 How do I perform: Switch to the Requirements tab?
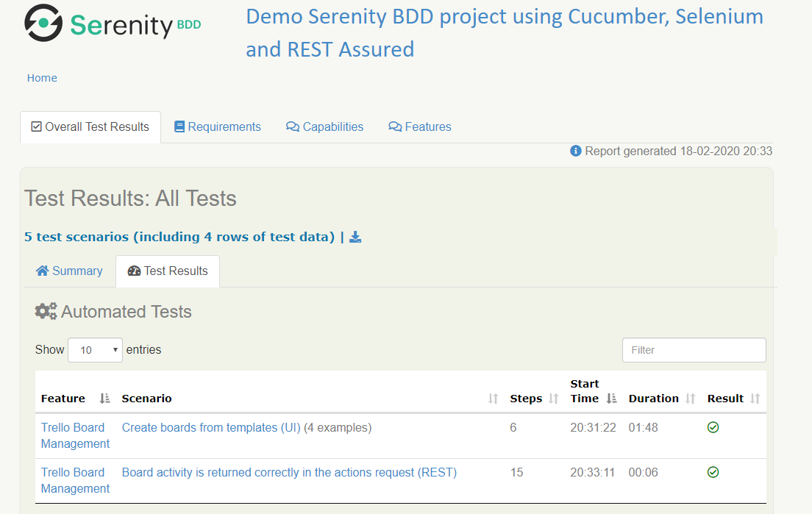click(218, 126)
